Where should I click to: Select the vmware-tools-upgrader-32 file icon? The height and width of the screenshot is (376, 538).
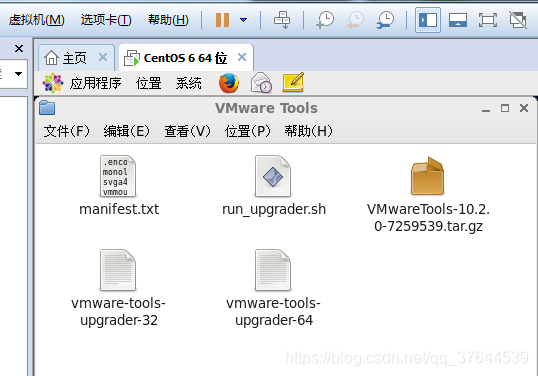(x=118, y=270)
